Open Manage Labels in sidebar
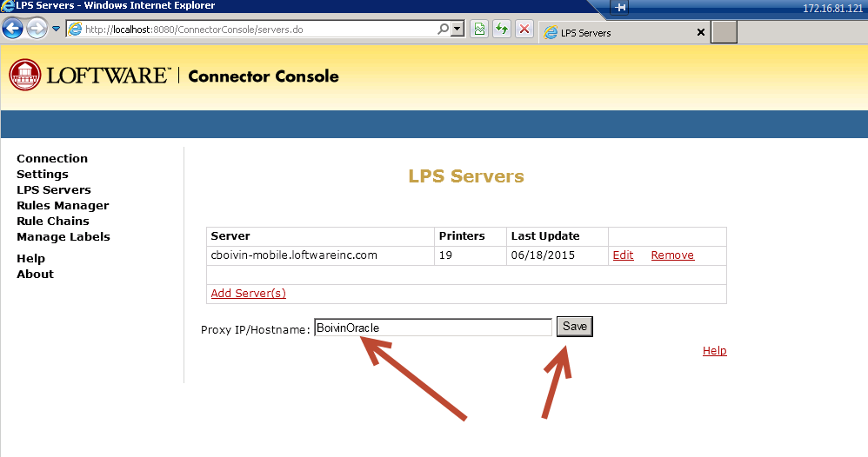868x457 pixels. 63,236
